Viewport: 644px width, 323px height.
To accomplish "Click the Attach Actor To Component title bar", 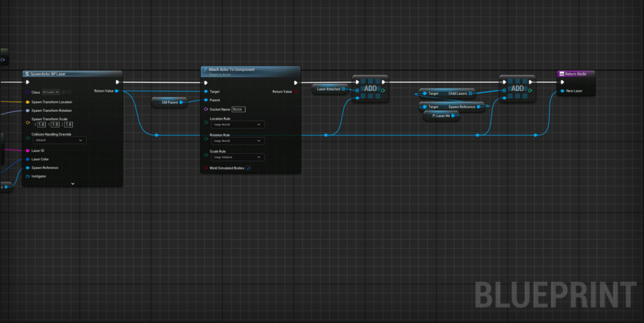I will point(250,70).
